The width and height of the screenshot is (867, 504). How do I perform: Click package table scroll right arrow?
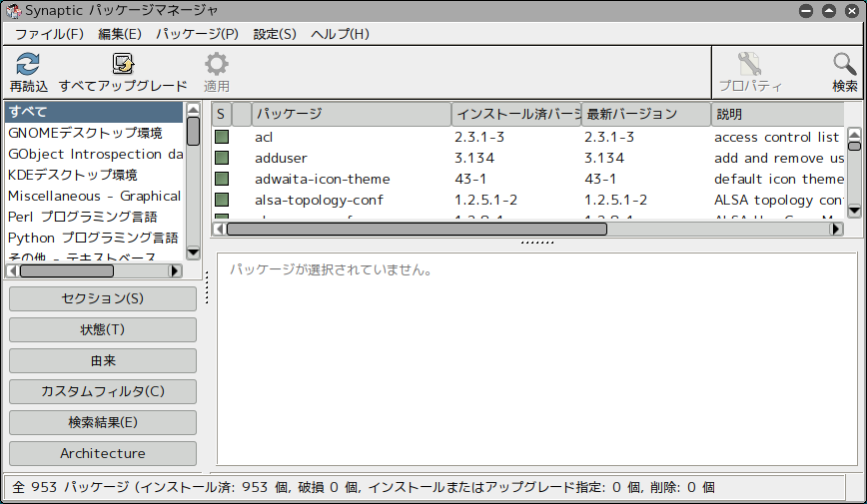pos(837,229)
